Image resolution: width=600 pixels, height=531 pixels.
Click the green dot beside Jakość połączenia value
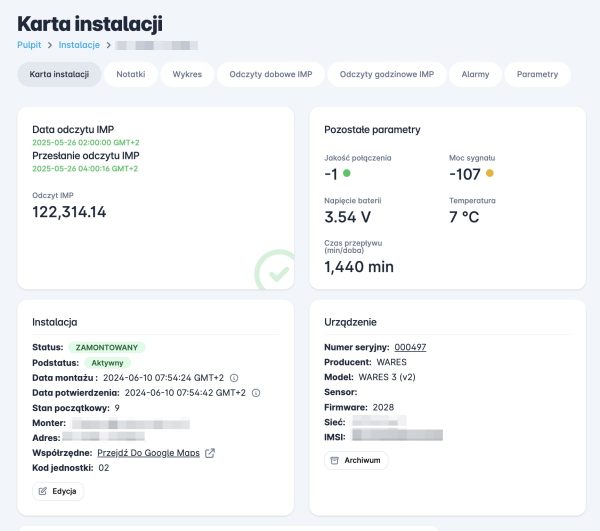tap(347, 173)
